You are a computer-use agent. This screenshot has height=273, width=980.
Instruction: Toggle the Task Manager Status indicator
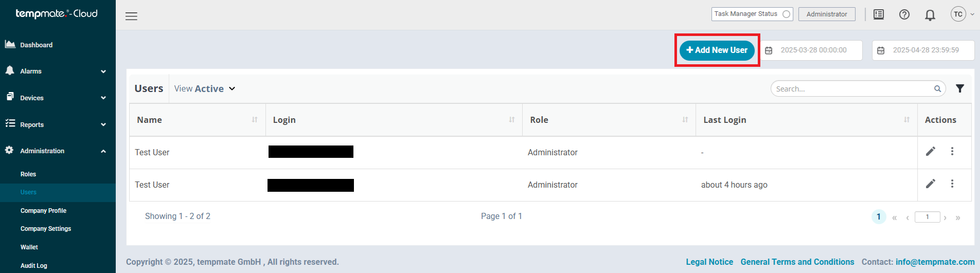786,14
